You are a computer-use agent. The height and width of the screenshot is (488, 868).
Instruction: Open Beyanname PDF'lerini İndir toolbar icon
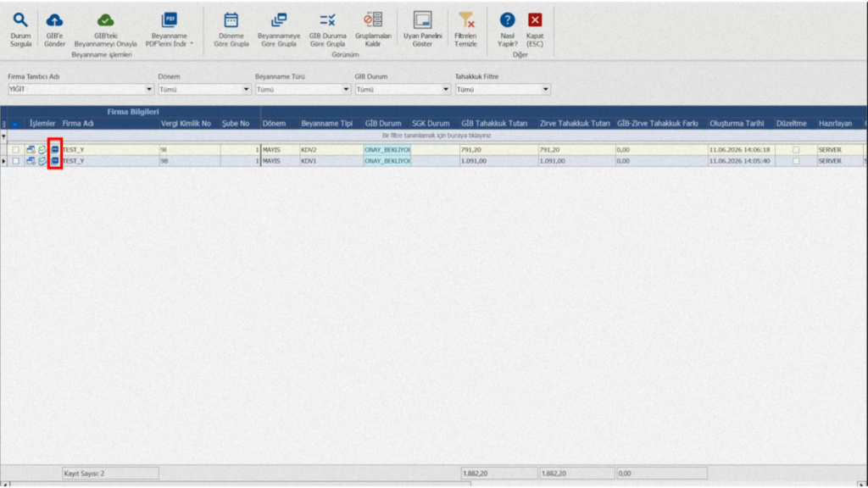(x=169, y=20)
